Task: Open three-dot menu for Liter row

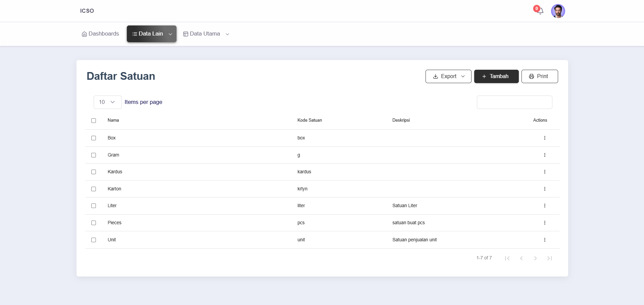Action: 544,206
